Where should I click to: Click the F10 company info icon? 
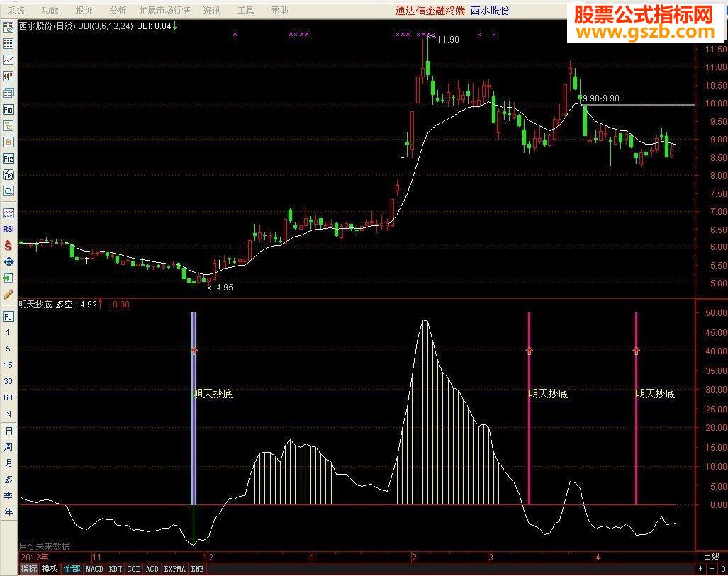(9, 110)
